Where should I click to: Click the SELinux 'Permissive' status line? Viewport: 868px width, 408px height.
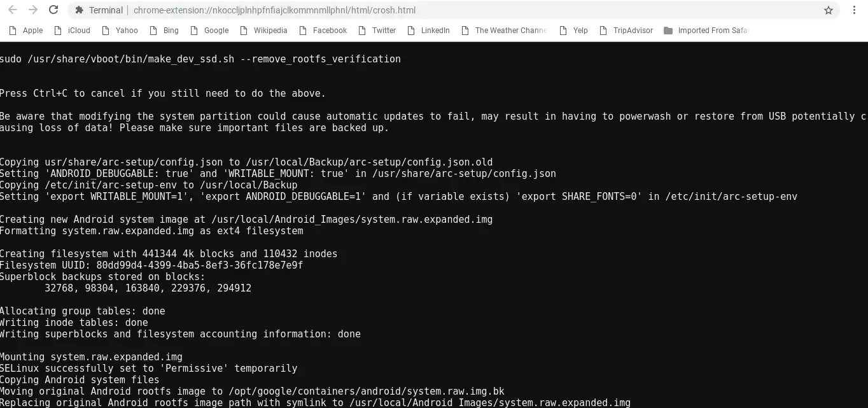(148, 368)
